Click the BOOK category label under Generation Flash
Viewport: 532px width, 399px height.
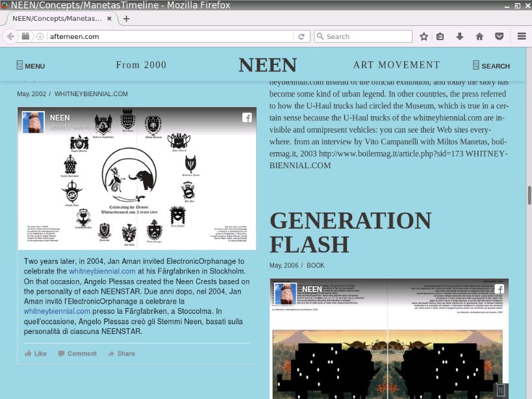(x=316, y=265)
